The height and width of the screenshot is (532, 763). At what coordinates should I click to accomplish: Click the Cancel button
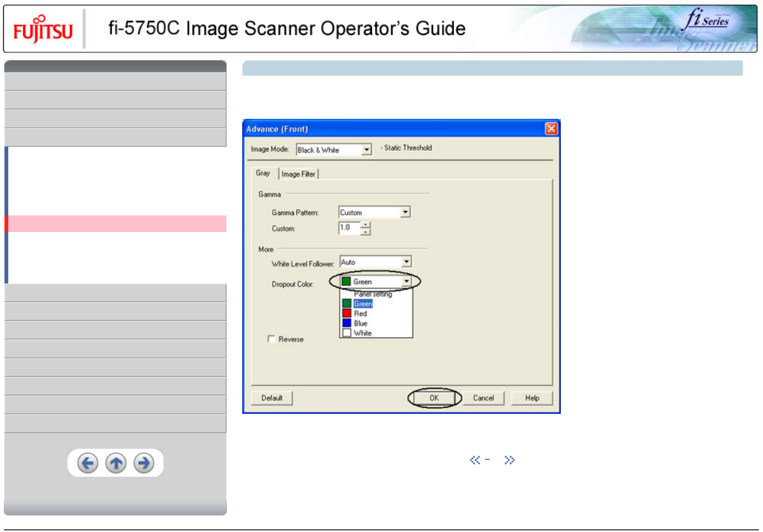(x=483, y=398)
